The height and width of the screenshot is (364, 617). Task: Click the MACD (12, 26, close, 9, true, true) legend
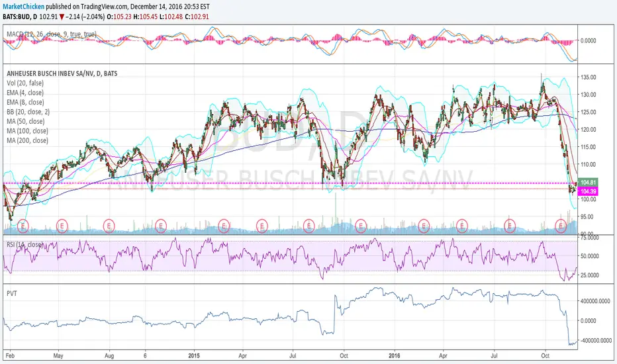(x=51, y=34)
